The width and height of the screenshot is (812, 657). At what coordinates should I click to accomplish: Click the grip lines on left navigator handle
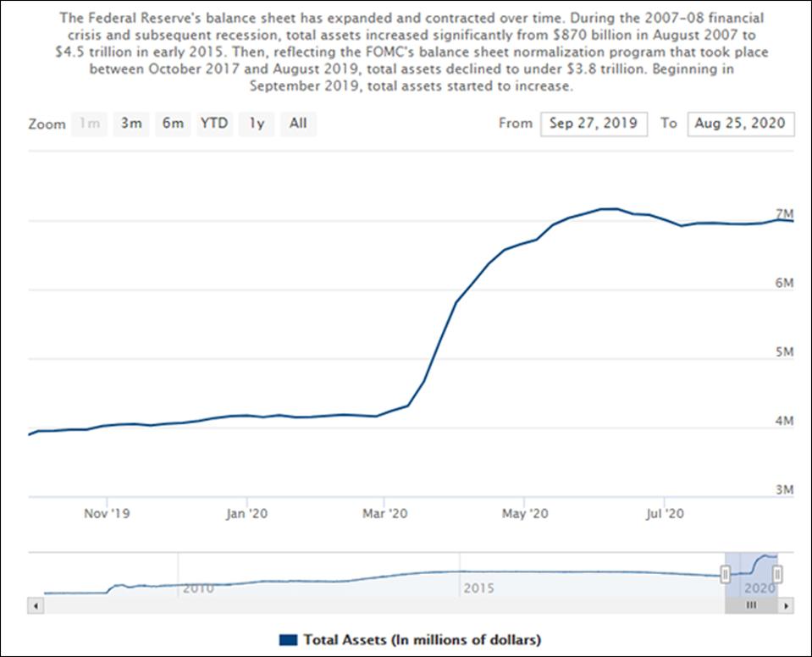pyautogui.click(x=726, y=574)
